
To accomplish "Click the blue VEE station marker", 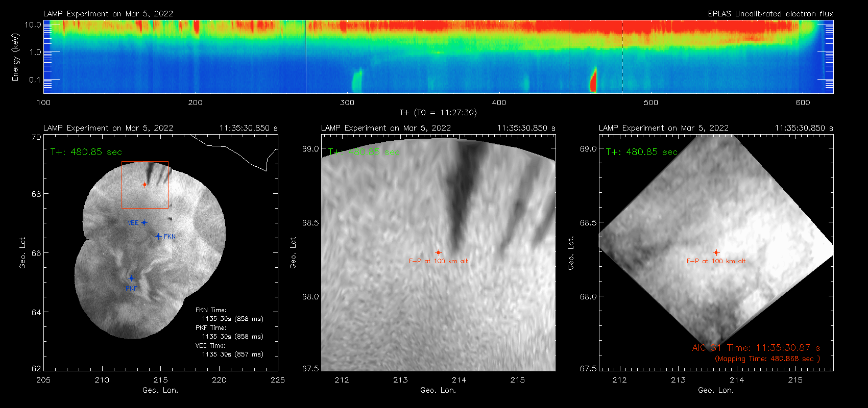I will click(144, 222).
